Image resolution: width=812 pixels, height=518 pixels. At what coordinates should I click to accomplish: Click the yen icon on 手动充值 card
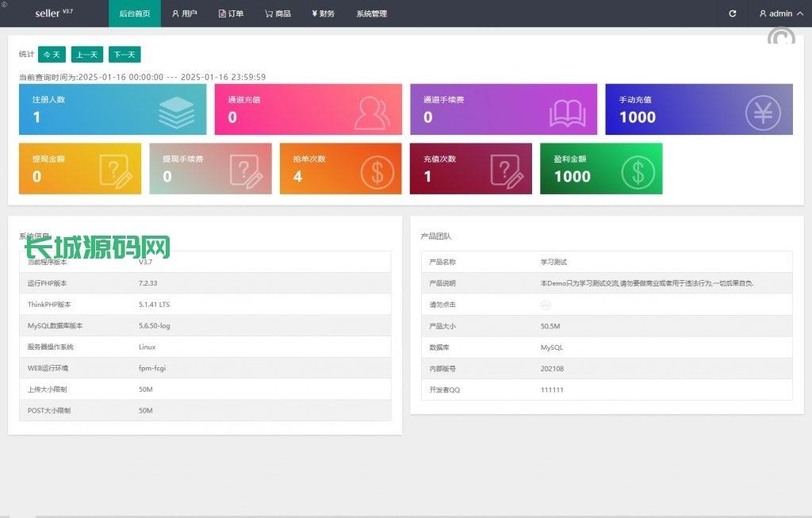click(763, 113)
